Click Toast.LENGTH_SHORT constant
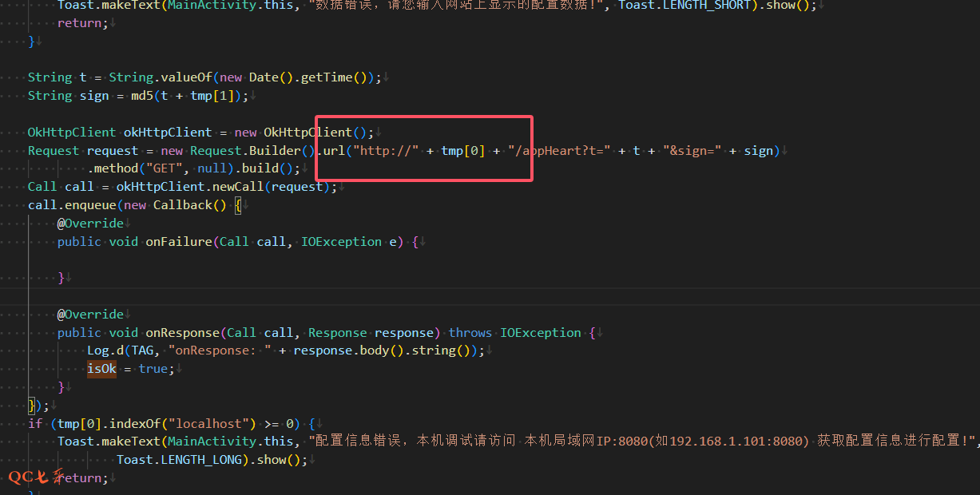The image size is (980, 495). coord(684,5)
